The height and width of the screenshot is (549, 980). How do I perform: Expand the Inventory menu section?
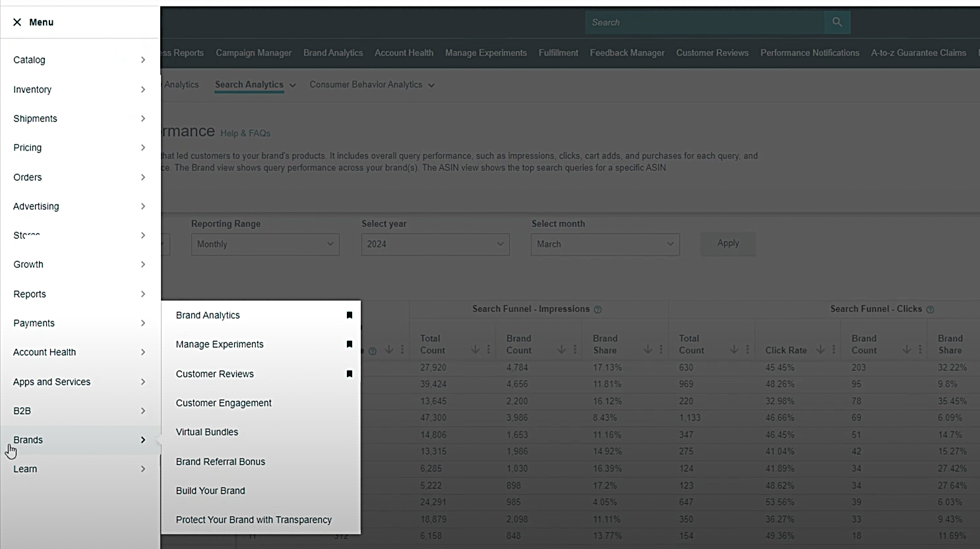80,89
